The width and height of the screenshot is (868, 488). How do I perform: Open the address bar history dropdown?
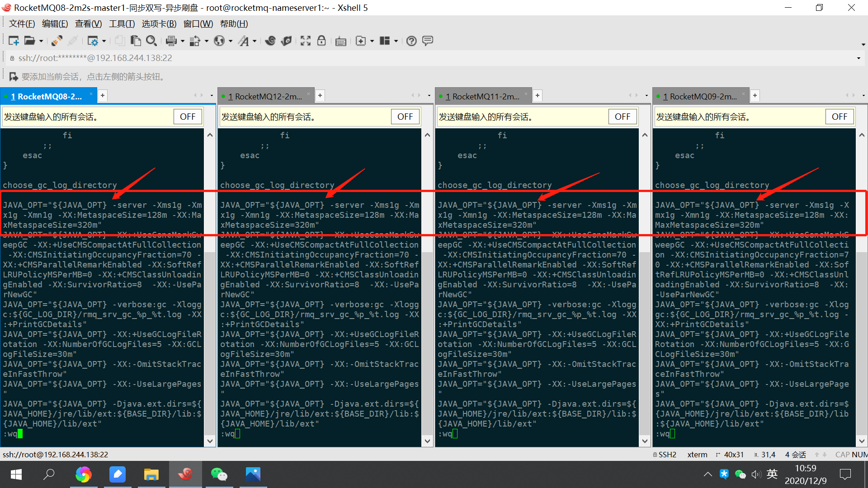[859, 58]
